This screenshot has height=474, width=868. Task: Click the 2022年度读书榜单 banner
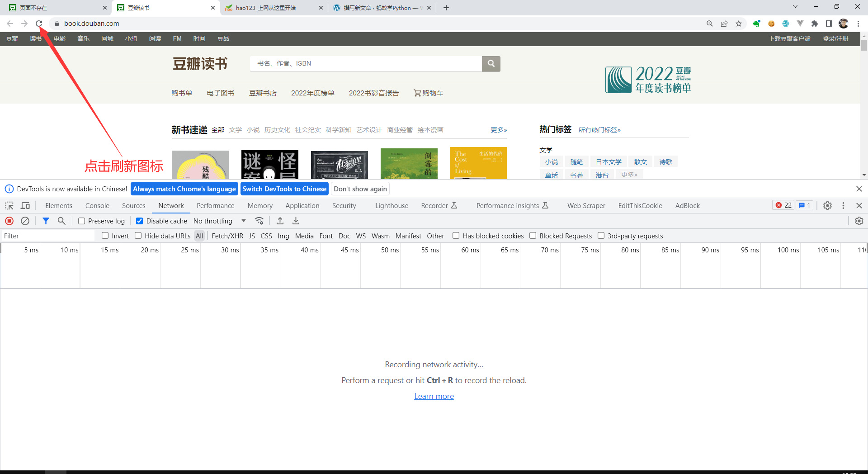(648, 80)
